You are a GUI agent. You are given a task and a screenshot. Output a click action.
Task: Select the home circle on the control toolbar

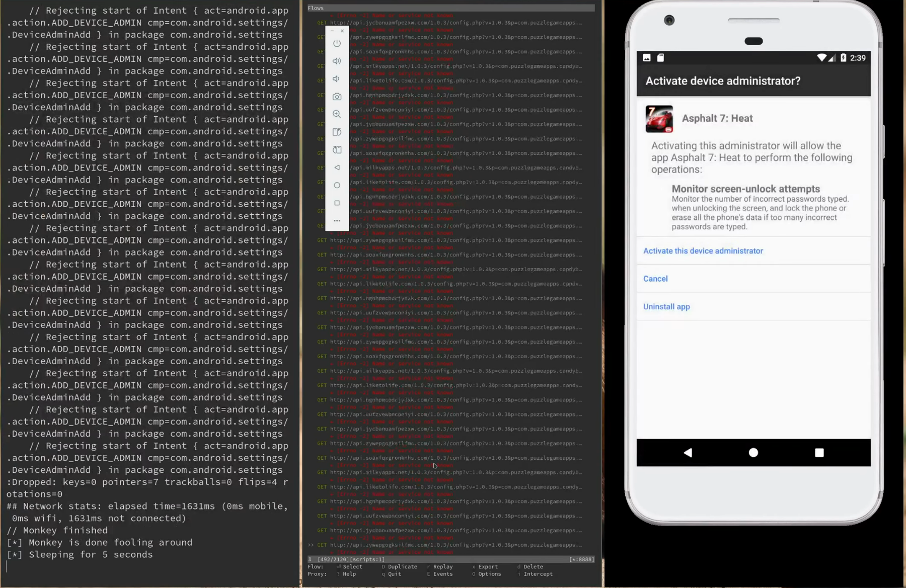point(336,185)
